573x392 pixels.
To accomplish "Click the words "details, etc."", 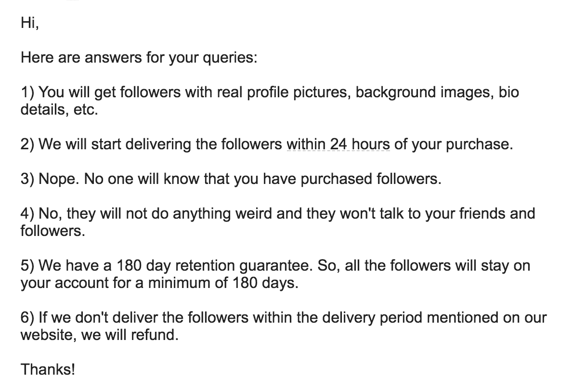I will coord(59,110).
